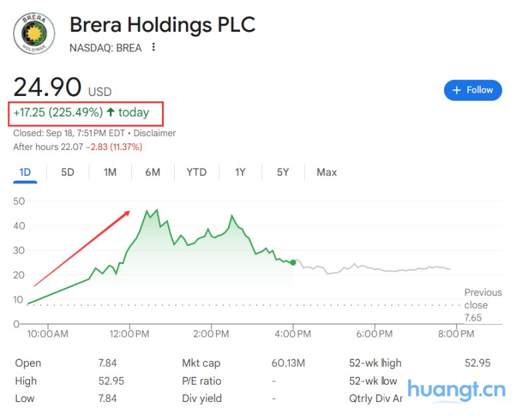516x420 pixels.
Task: Switch to the 5Y chart tab
Action: click(283, 172)
